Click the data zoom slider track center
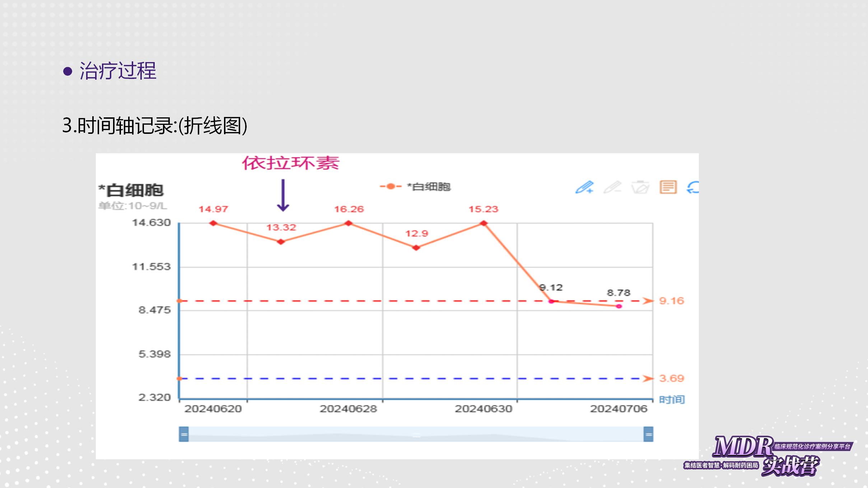 pos(416,434)
